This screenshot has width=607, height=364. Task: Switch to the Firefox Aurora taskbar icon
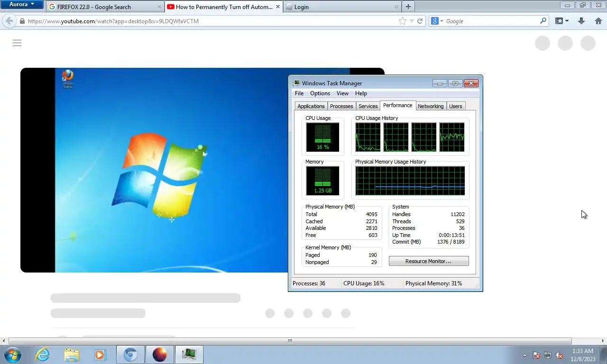tap(160, 355)
